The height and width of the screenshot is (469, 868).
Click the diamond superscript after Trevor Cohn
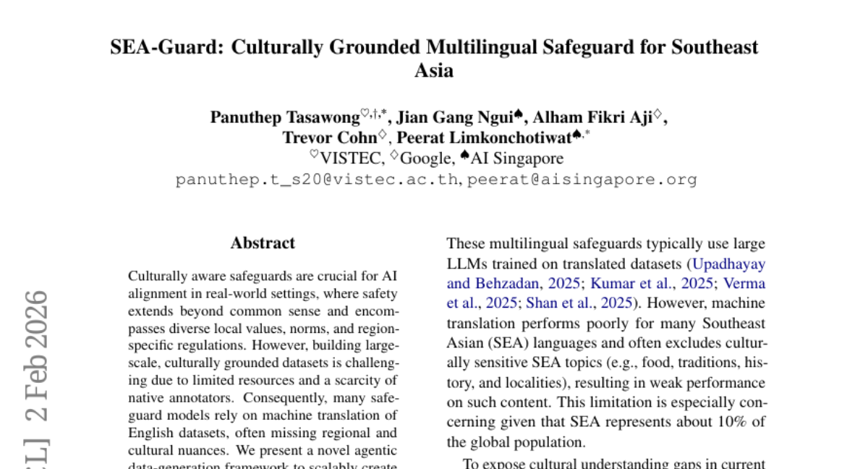[382, 134]
